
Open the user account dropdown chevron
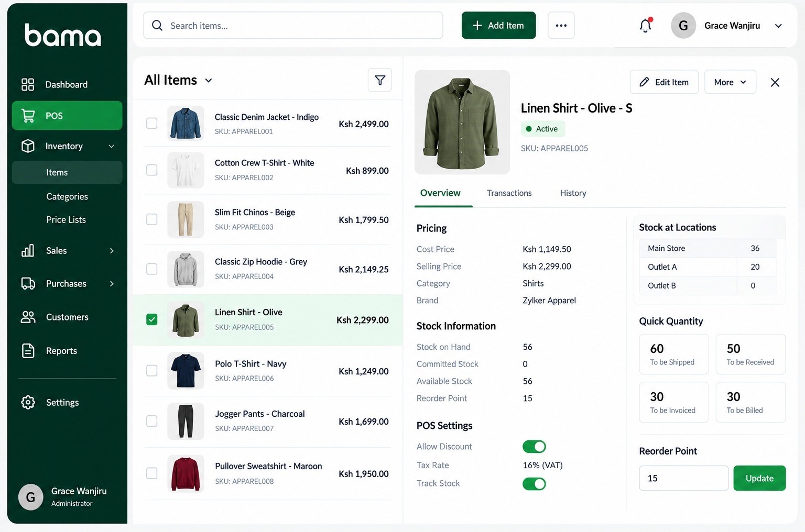point(779,26)
